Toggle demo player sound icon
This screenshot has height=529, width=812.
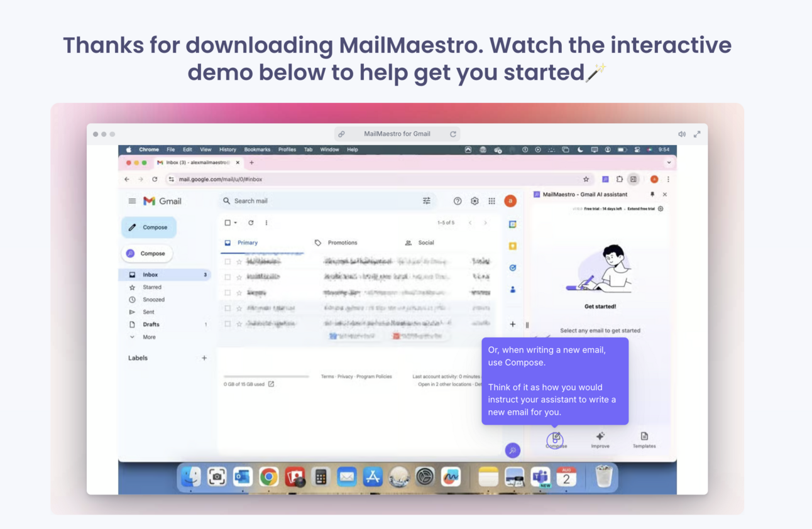pos(682,134)
